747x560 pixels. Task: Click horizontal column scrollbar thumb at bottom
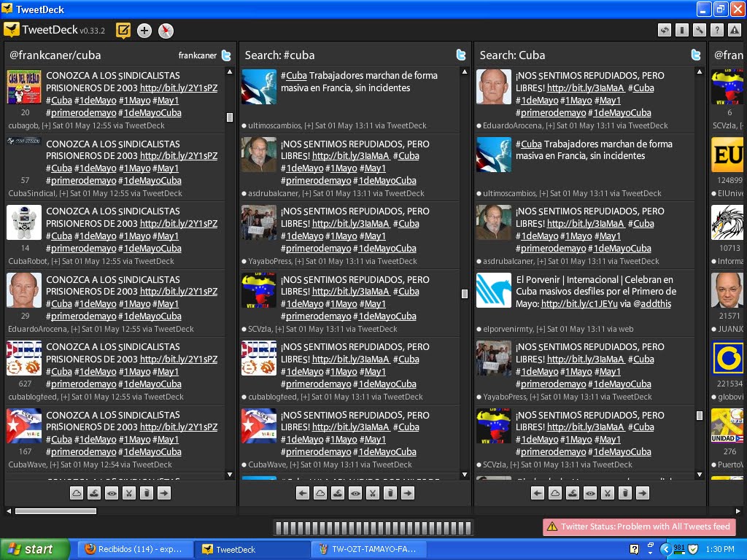pyautogui.click(x=55, y=511)
